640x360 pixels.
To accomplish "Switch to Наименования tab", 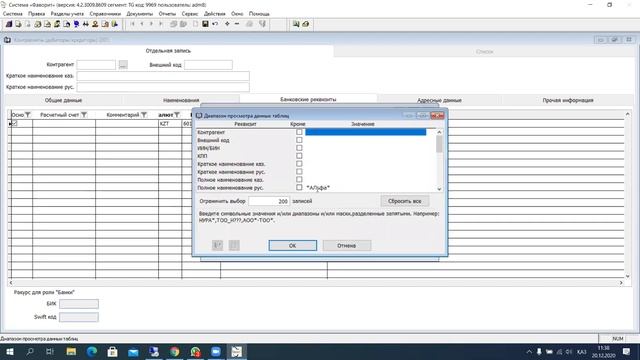I will click(x=181, y=100).
